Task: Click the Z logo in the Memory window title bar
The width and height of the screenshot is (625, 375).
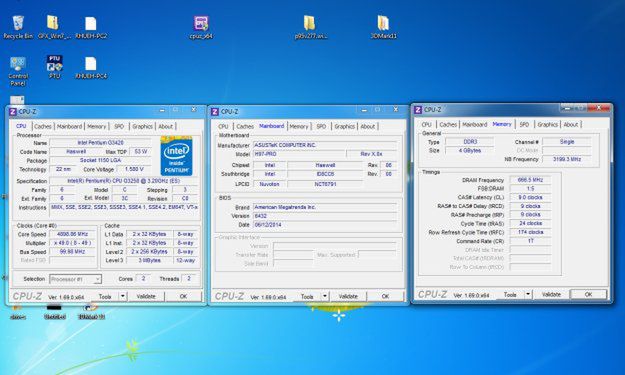Action: pos(418,110)
